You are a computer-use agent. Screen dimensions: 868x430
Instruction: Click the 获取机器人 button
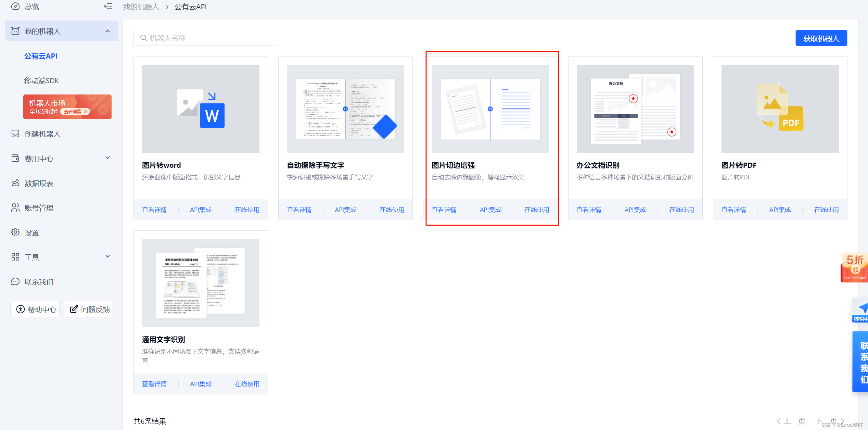821,38
